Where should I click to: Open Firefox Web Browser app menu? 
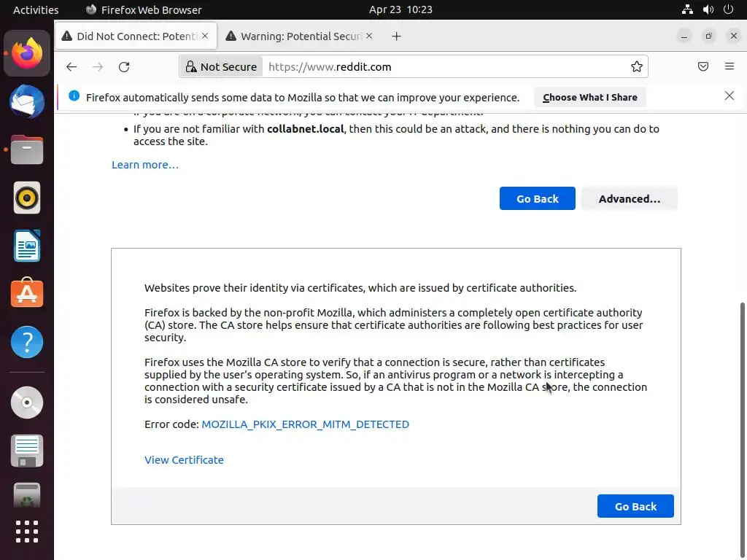(x=144, y=9)
